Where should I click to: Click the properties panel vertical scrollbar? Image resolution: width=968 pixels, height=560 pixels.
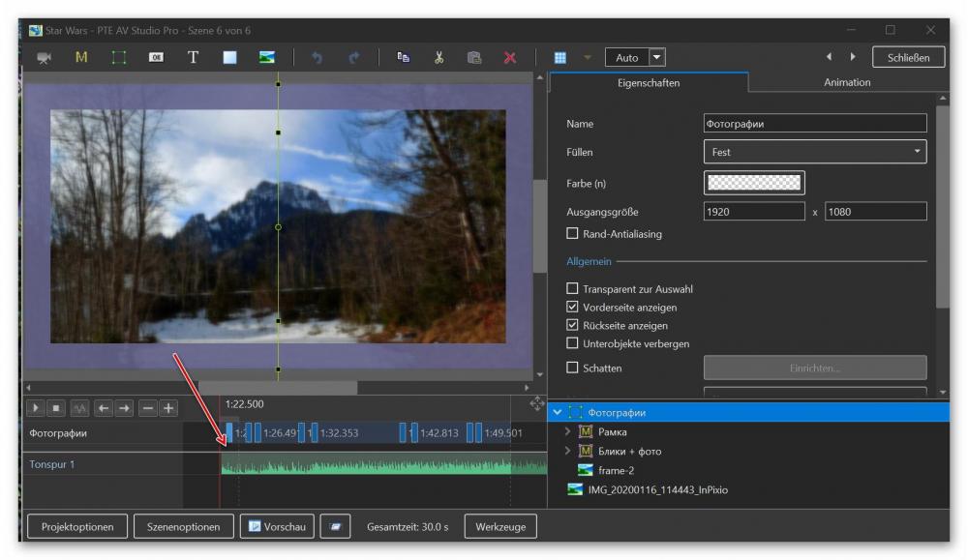coord(943,207)
